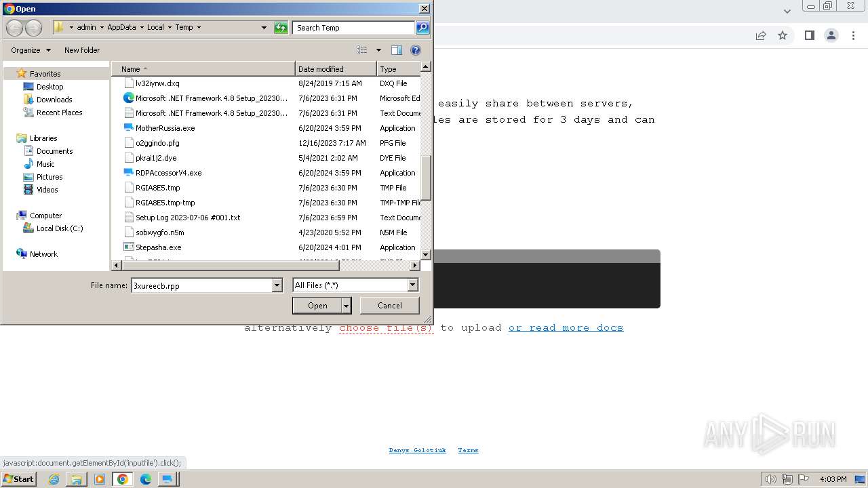Click in the File name input field

coord(201,285)
